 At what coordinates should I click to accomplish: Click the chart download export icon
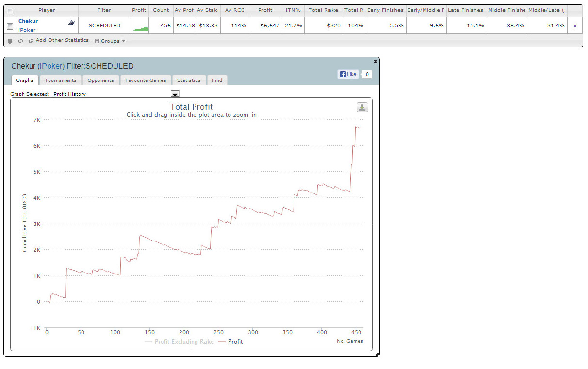click(362, 107)
